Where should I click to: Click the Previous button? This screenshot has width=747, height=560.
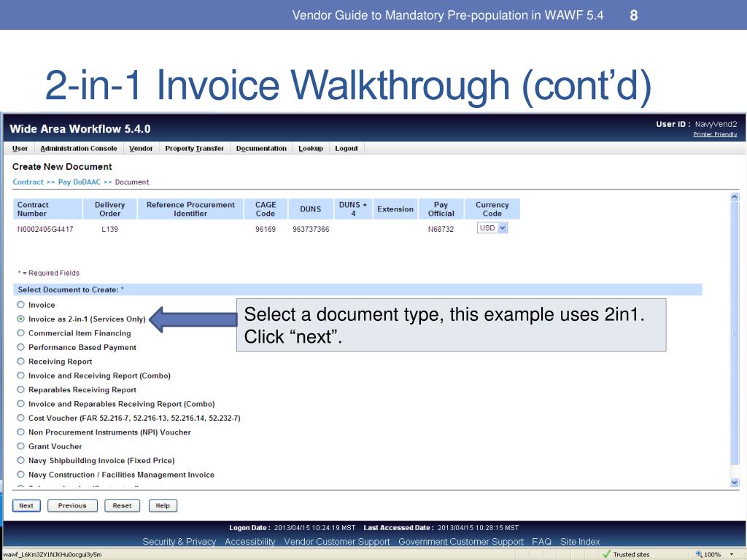click(72, 506)
